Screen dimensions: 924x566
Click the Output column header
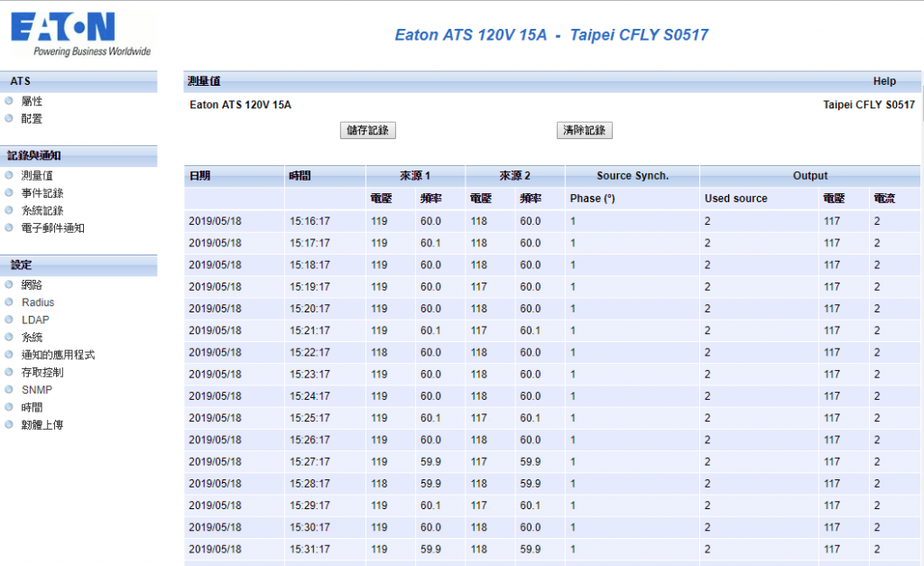[x=810, y=176]
